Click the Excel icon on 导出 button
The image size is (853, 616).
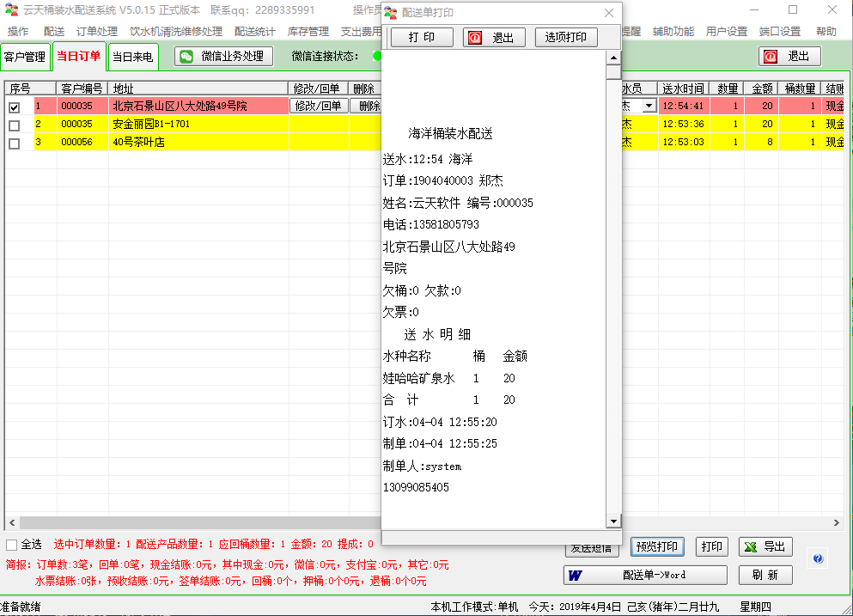point(750,547)
